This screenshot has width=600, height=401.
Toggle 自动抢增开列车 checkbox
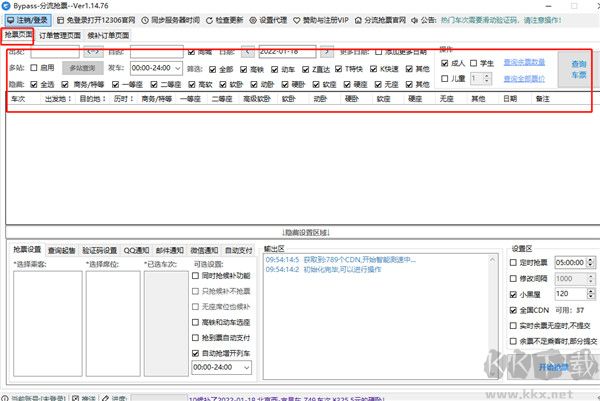pos(195,353)
